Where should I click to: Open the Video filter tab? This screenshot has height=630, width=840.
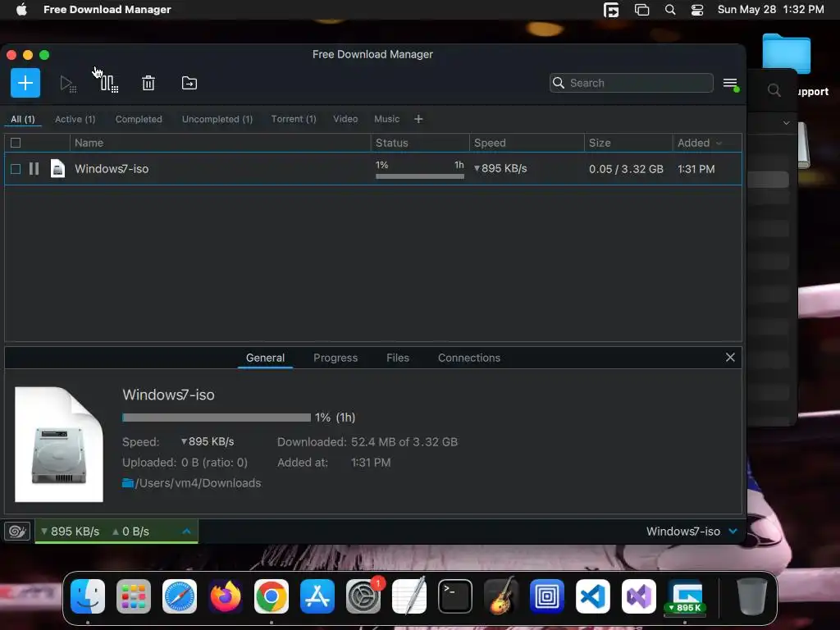[x=345, y=119]
